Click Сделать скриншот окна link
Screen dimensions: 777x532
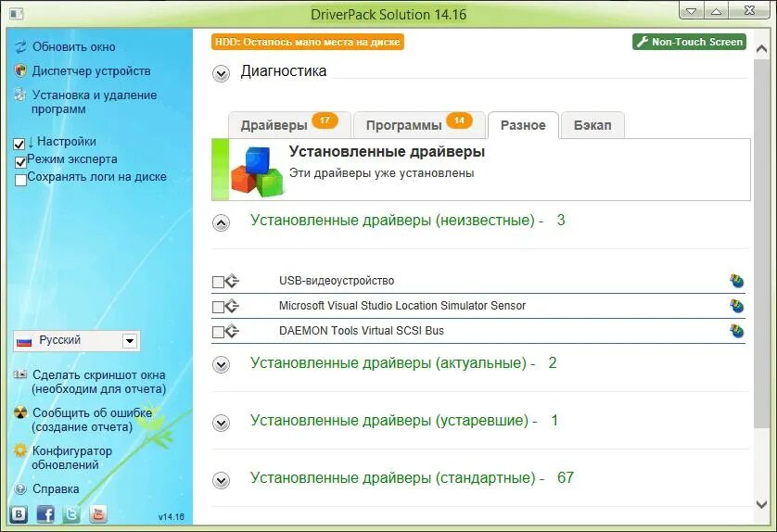98,382
